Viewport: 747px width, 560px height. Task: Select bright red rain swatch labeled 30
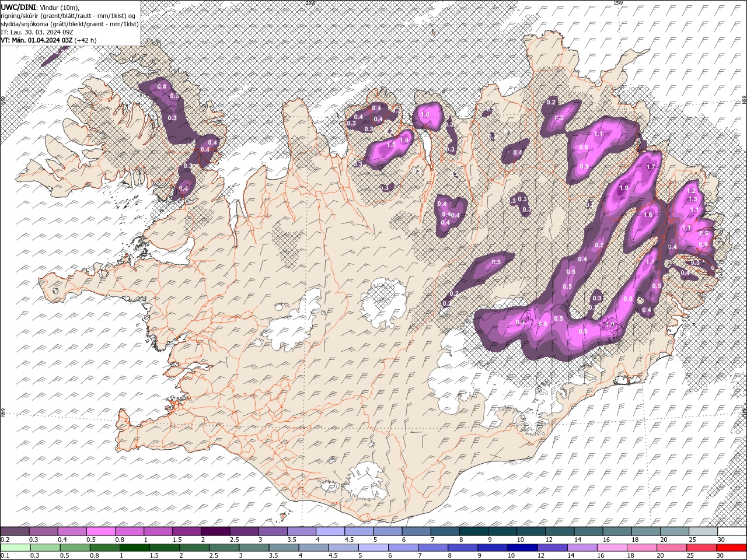tap(731, 547)
